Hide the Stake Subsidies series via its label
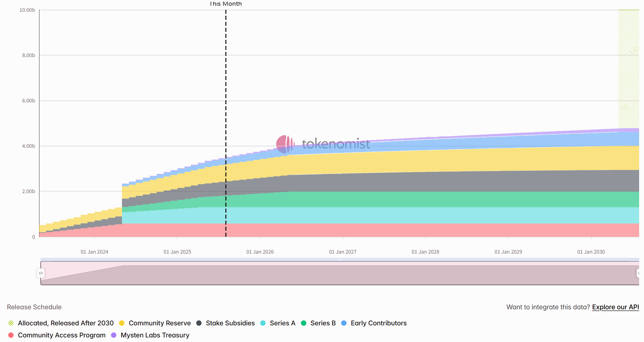 [x=230, y=323]
